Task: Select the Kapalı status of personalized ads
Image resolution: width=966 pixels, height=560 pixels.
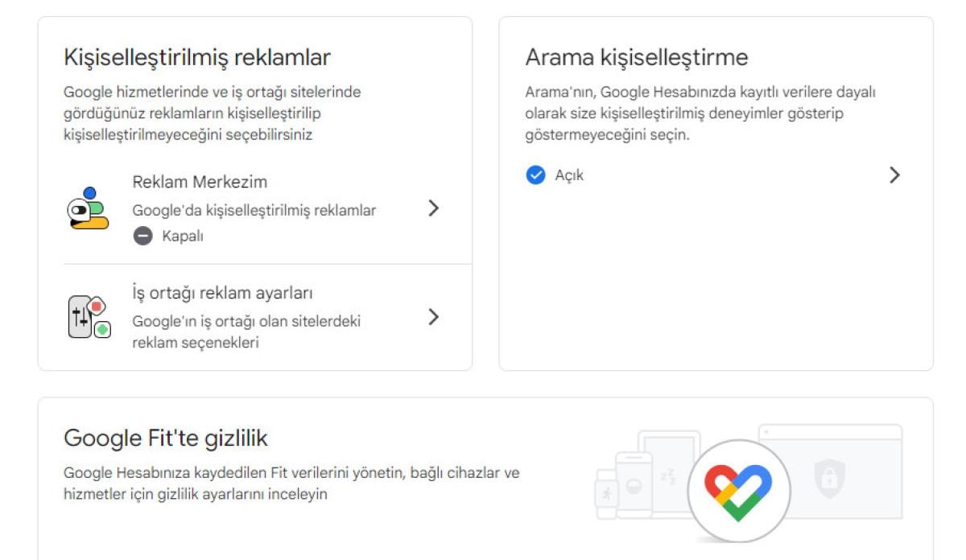Action: [183, 236]
